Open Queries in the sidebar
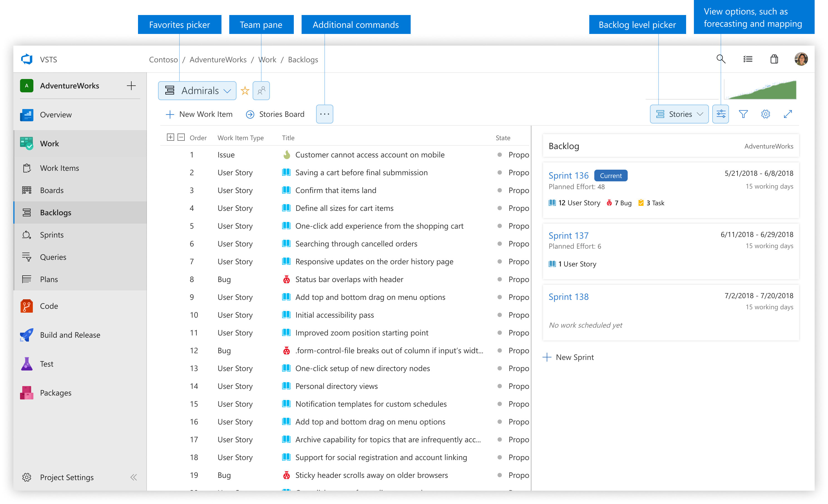This screenshot has width=828, height=504. (x=53, y=257)
